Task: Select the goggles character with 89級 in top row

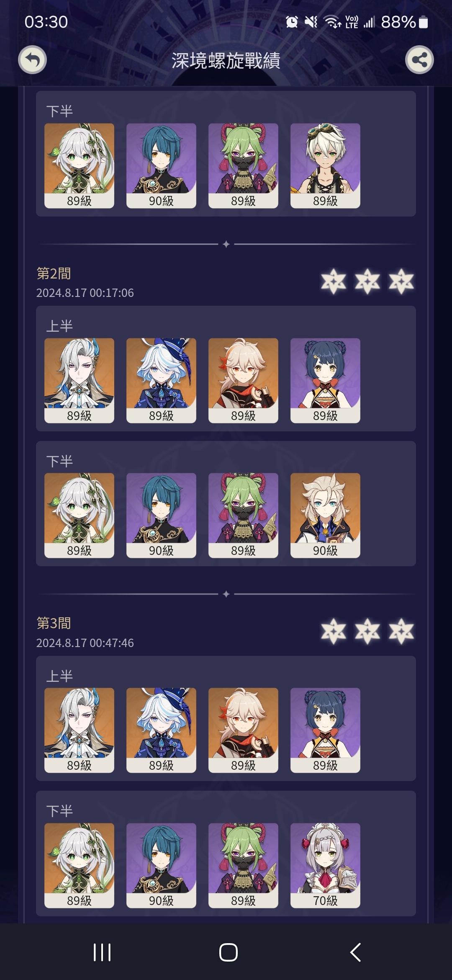Action: pyautogui.click(x=325, y=165)
